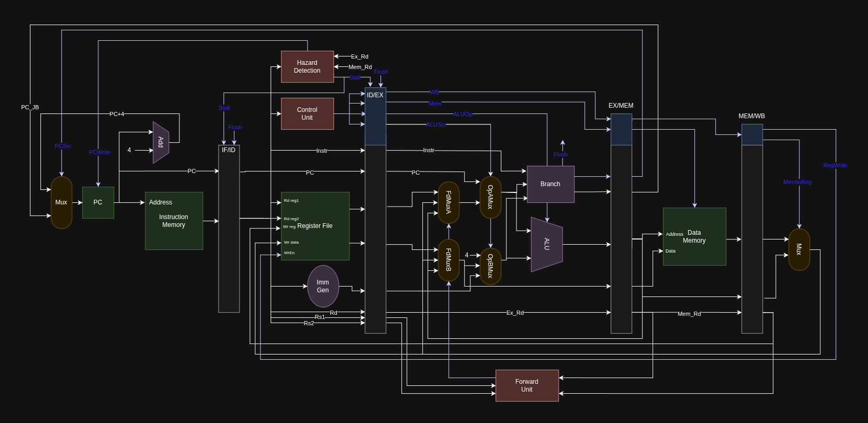Select the Hazard Detection block

(x=307, y=66)
